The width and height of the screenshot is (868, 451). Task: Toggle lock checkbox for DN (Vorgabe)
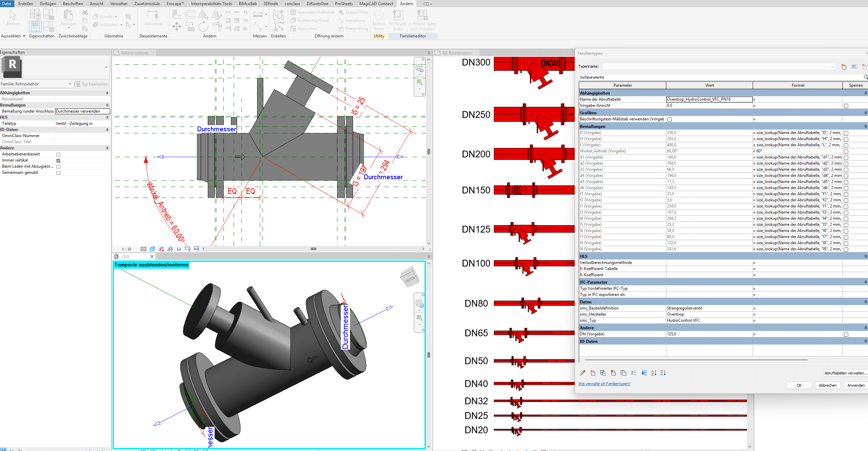(846, 334)
